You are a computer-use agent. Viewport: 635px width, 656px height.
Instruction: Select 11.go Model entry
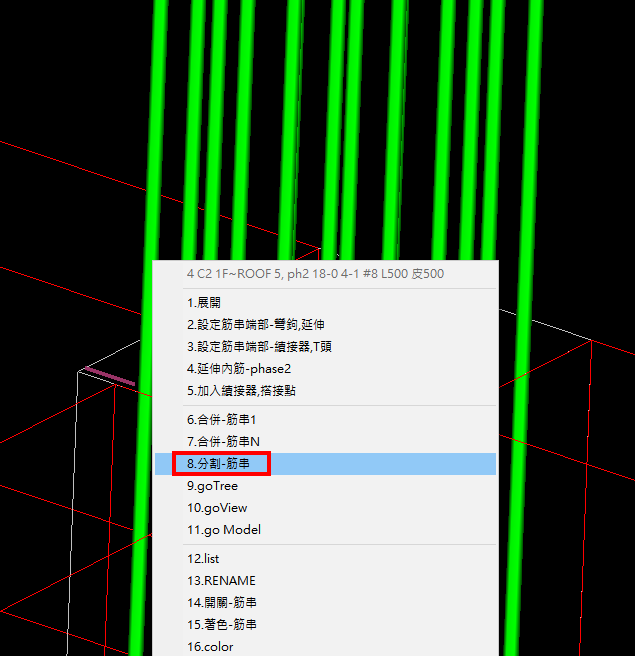tap(325, 530)
